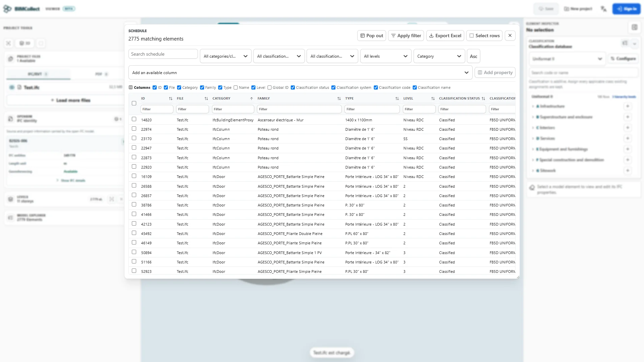Click the New project button
The height and width of the screenshot is (362, 644).
[578, 9]
